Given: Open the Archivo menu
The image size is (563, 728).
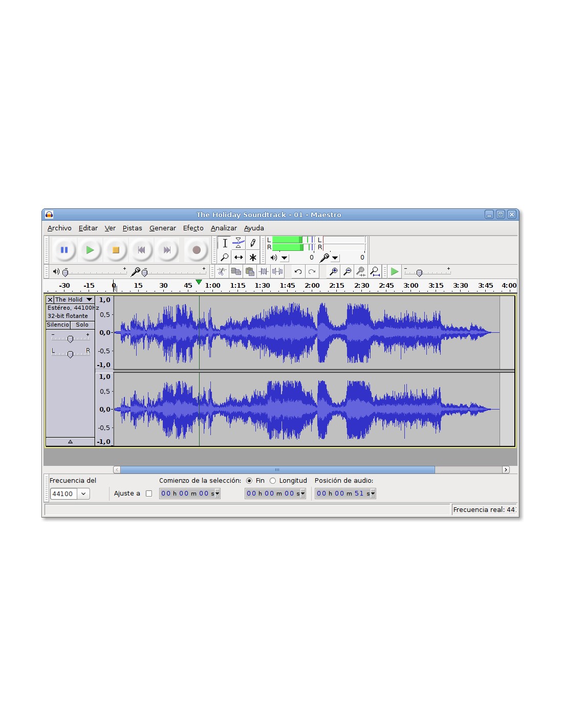Looking at the screenshot, I should click(x=59, y=228).
